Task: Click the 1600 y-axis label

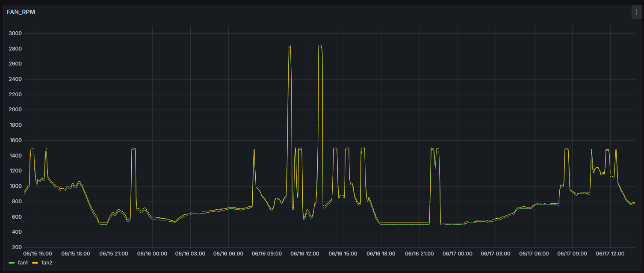Action: click(x=15, y=140)
